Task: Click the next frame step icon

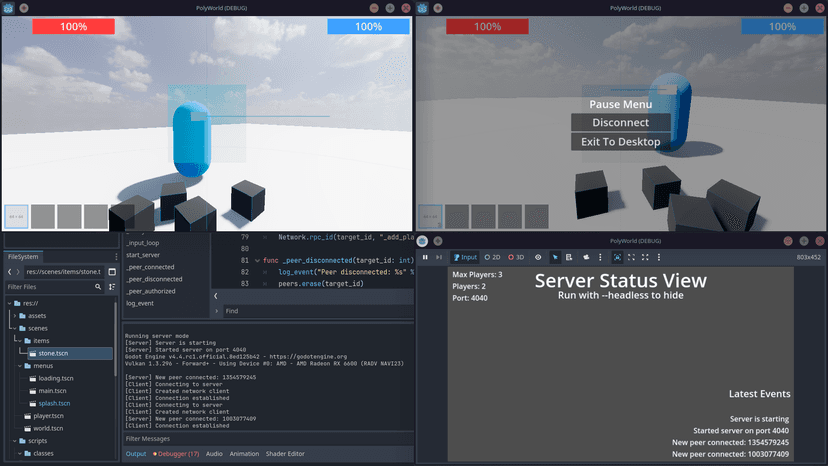Action: pyautogui.click(x=438, y=257)
